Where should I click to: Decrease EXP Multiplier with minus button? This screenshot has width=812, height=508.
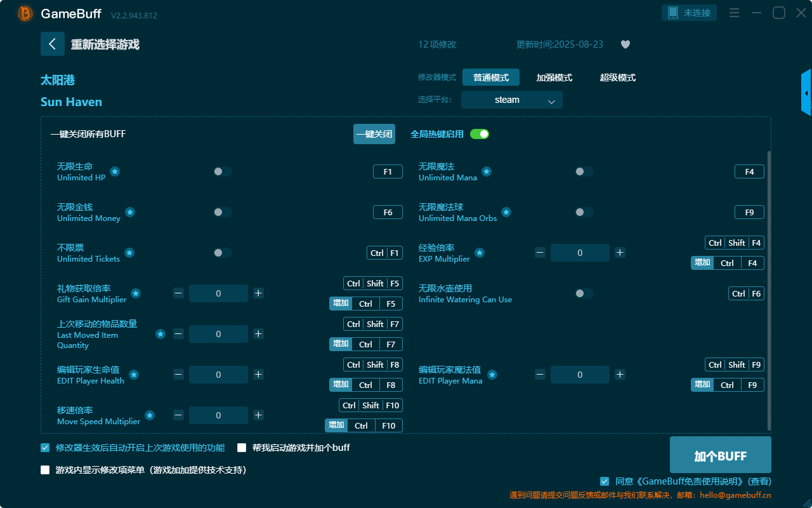(x=540, y=253)
